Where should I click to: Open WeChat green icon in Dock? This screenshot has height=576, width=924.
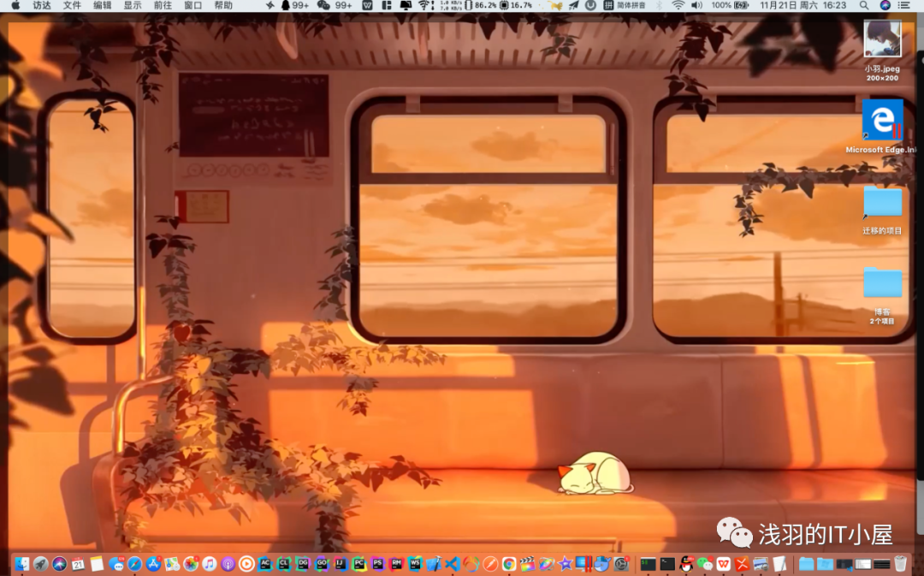(x=705, y=564)
